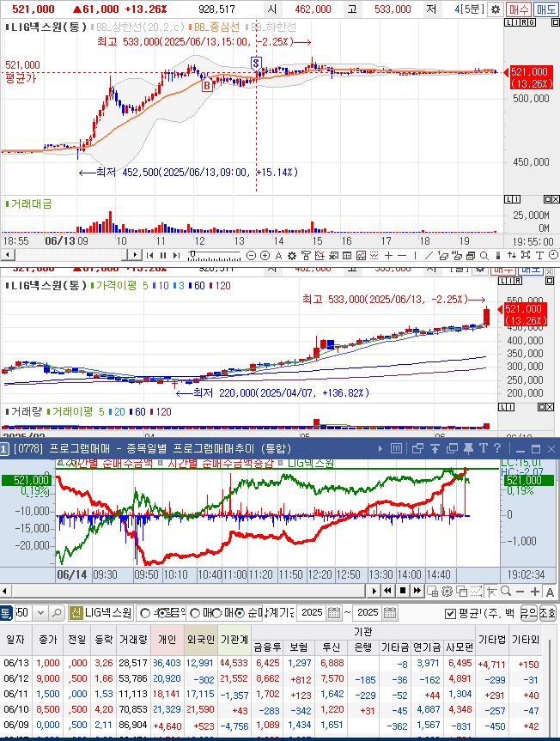Rewind program trading chart with double-left arrows
Screen dimensions: 560x741
point(388,590)
